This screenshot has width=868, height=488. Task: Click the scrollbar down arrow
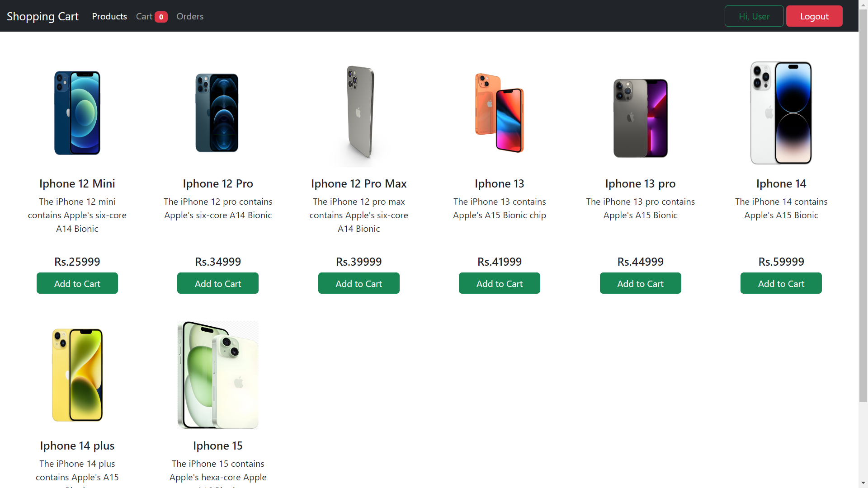coord(863,483)
